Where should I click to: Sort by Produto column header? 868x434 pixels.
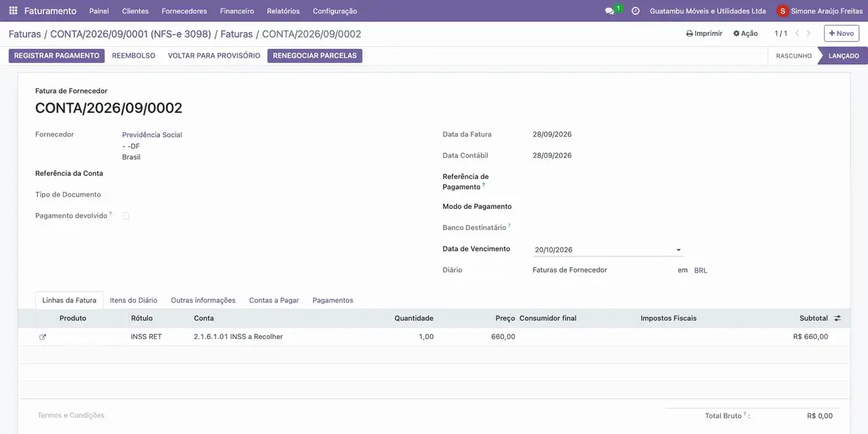[73, 318]
